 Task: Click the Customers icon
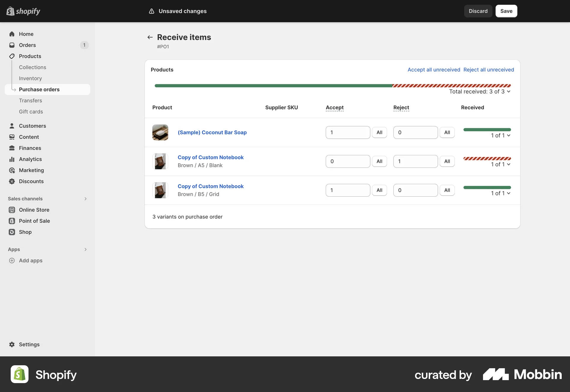[x=12, y=126]
